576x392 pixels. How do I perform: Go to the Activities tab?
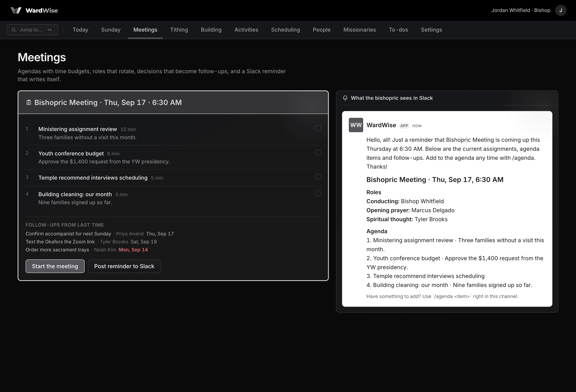246,30
